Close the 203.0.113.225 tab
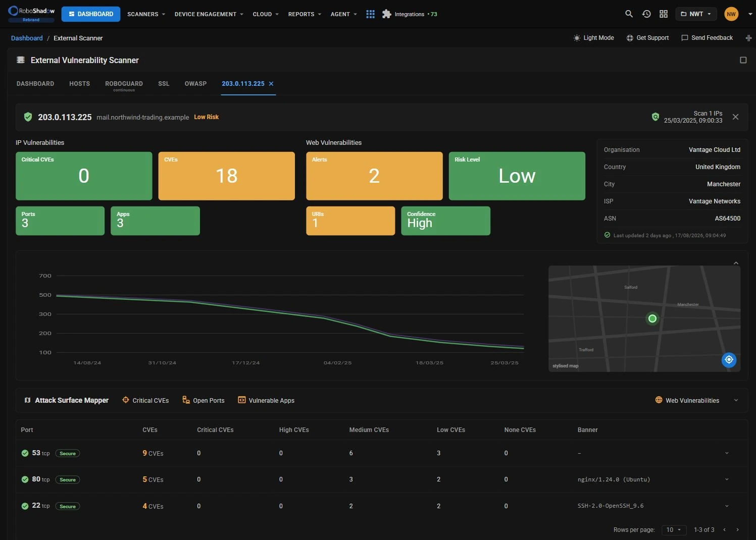This screenshot has width=756, height=540. pos(271,84)
